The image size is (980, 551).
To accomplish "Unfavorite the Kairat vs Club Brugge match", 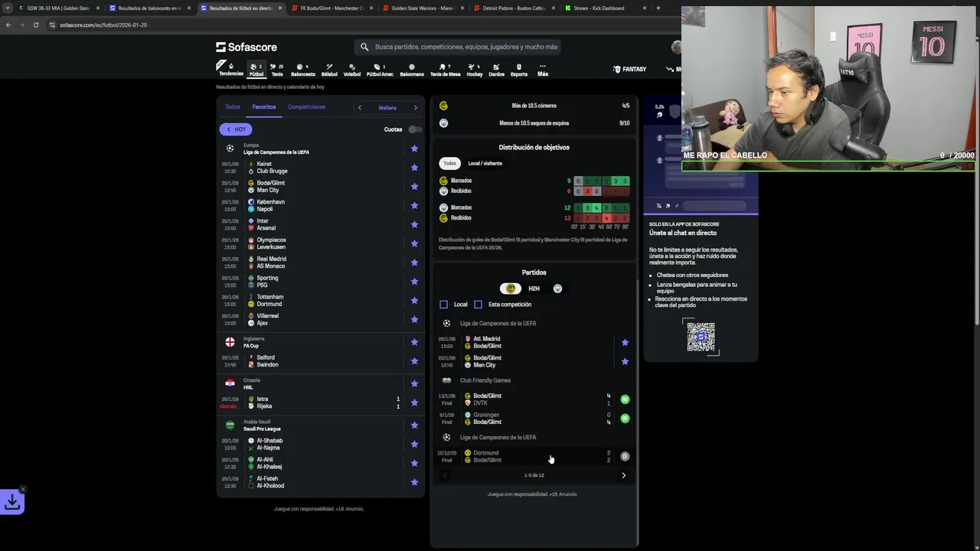I will [x=414, y=168].
